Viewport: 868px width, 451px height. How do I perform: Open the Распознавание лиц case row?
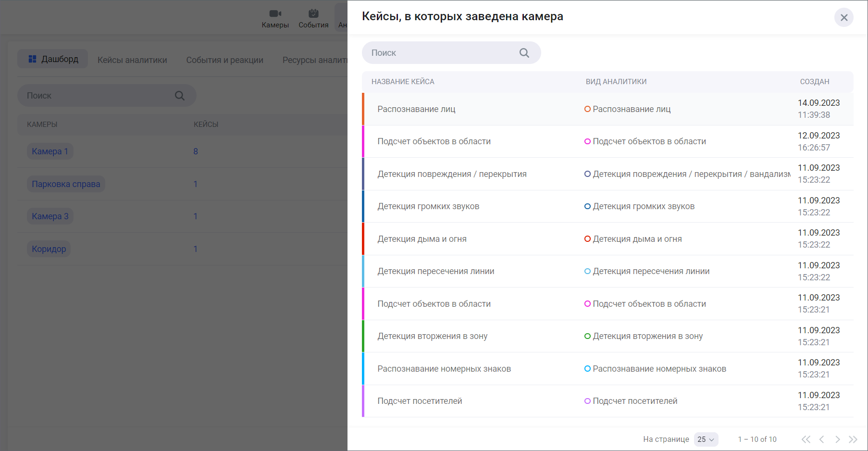pyautogui.click(x=416, y=109)
